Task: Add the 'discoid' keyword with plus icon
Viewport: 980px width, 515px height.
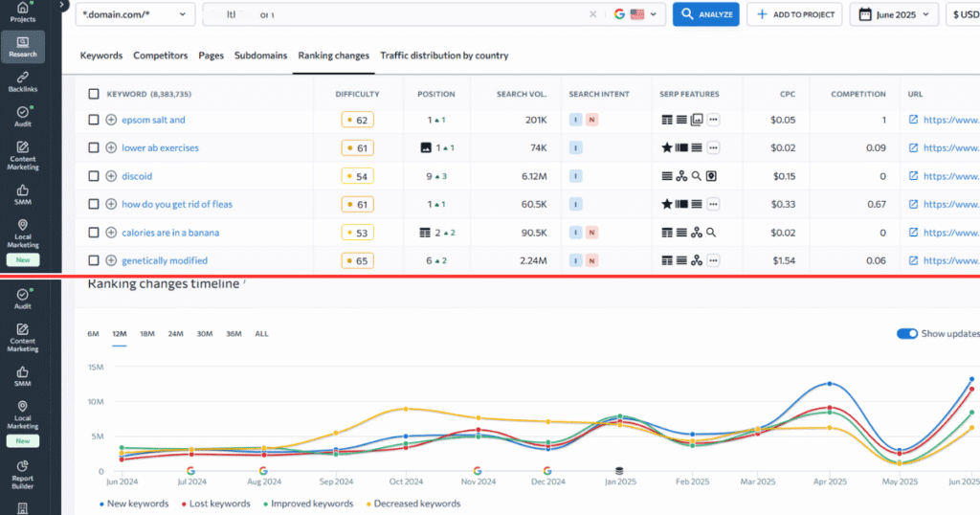Action: pyautogui.click(x=111, y=175)
